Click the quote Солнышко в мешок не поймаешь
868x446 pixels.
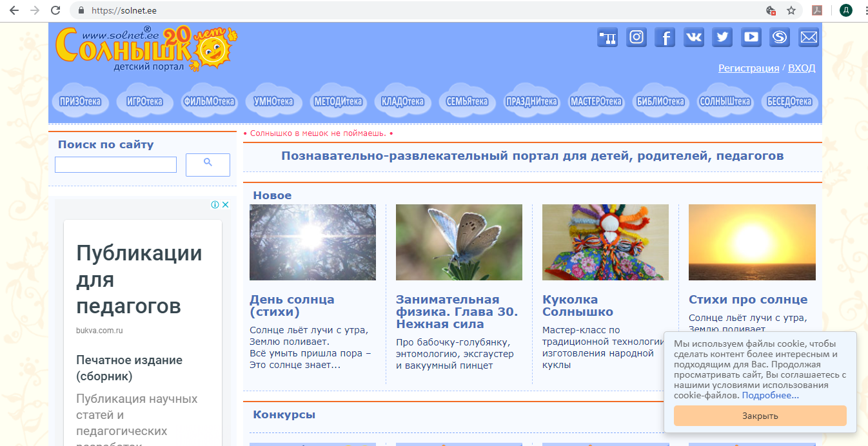pyautogui.click(x=318, y=133)
